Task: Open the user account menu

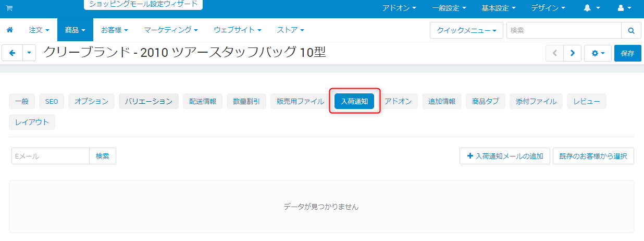Action: 624,8
